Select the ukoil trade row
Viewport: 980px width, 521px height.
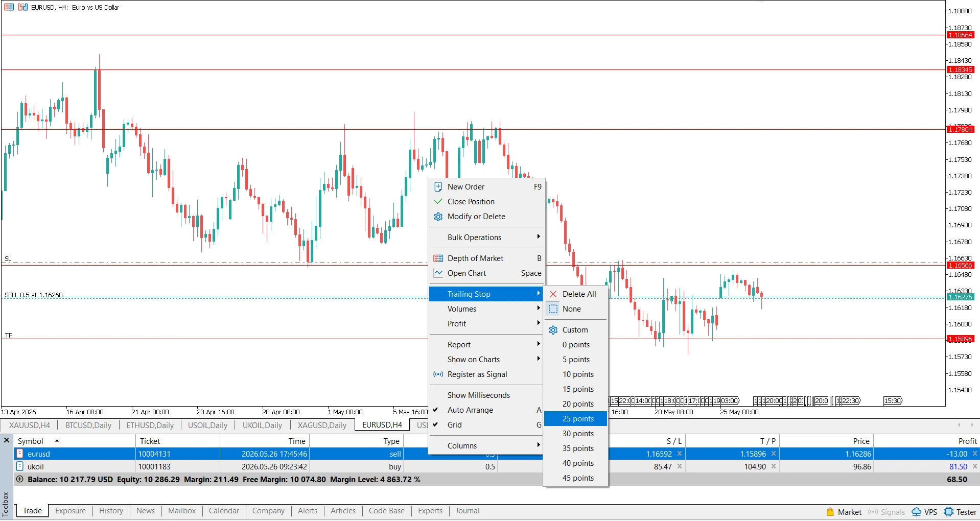(496, 466)
